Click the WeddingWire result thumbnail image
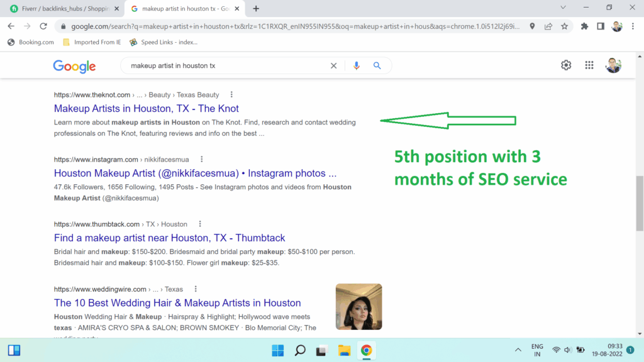Screen dimensions: 644x362 click(x=358, y=307)
